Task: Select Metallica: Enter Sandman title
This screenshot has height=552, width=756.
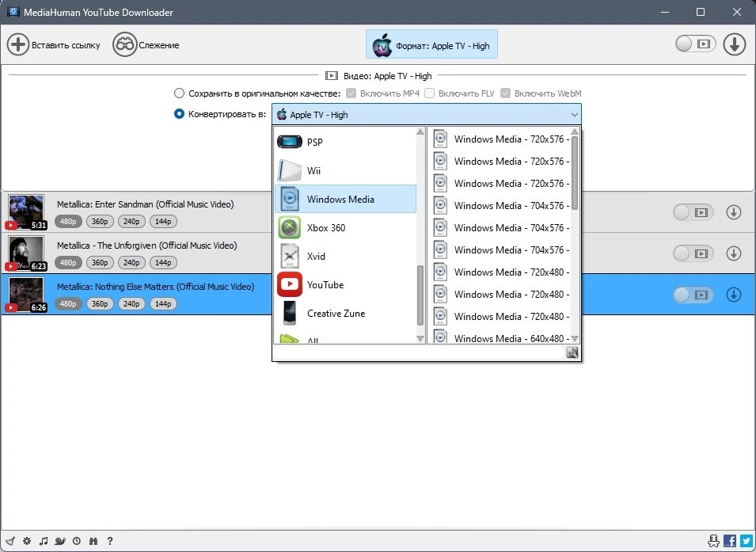Action: (145, 204)
